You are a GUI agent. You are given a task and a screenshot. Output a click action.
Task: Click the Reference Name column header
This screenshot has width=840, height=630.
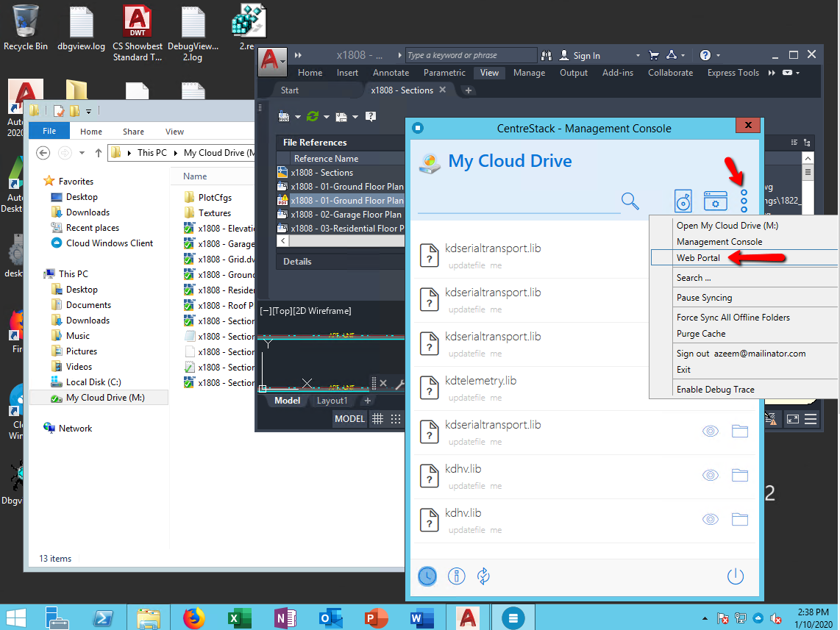327,159
